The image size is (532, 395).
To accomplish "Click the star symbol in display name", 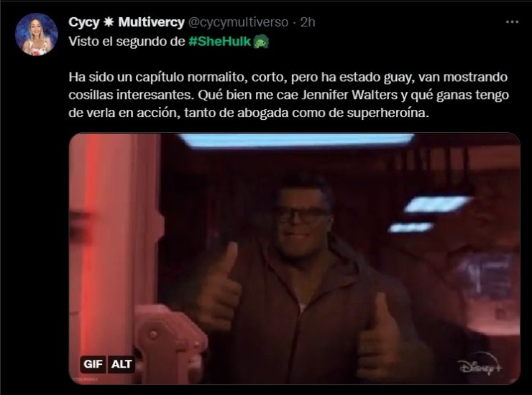I will tap(109, 22).
